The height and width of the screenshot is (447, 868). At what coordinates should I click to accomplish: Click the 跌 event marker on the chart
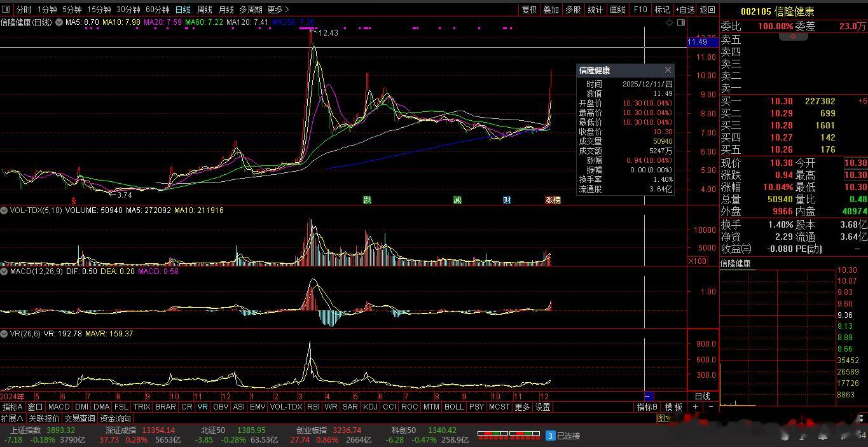point(367,200)
